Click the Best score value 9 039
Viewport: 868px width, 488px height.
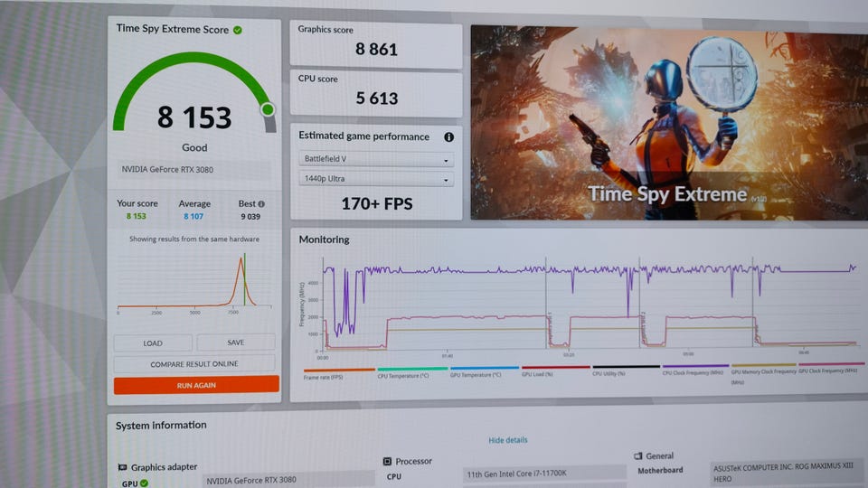pyautogui.click(x=250, y=217)
